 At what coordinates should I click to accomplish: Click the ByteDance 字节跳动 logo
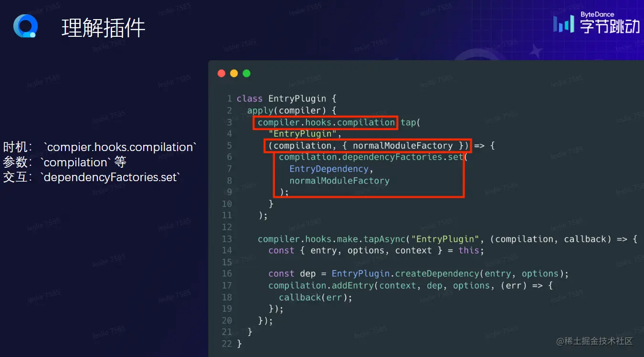596,22
